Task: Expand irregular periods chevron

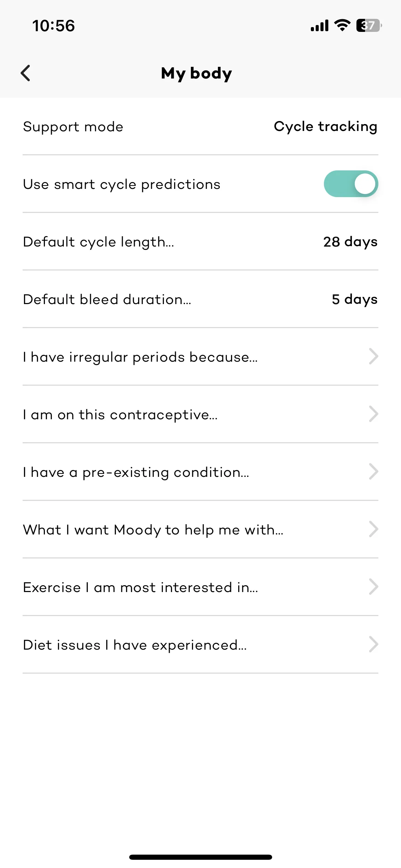Action: pyautogui.click(x=373, y=357)
